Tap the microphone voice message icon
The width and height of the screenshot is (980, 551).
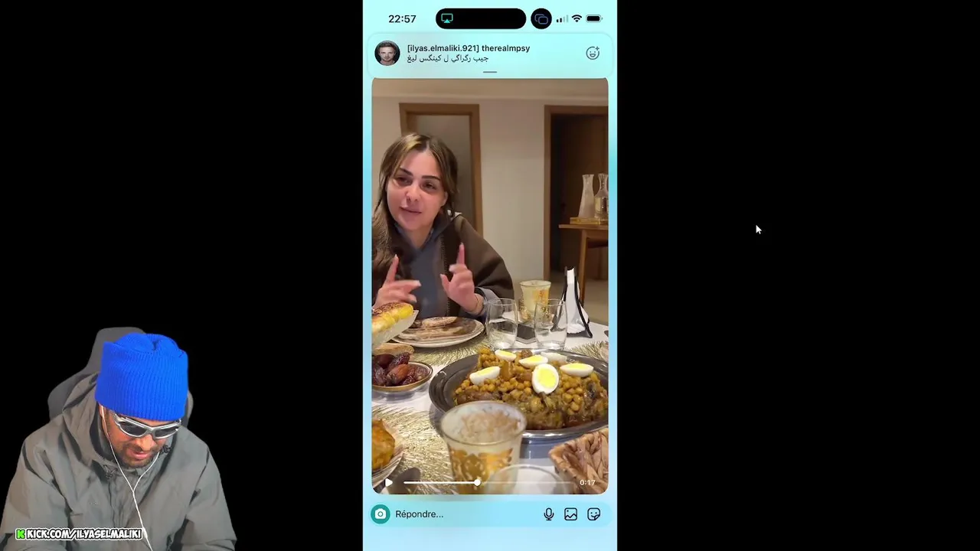(x=549, y=514)
